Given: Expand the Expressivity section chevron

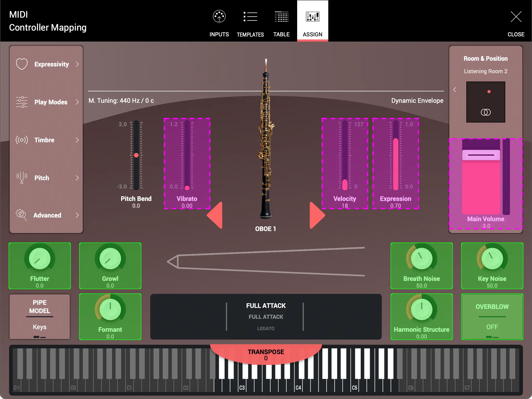Looking at the screenshot, I should (x=77, y=64).
